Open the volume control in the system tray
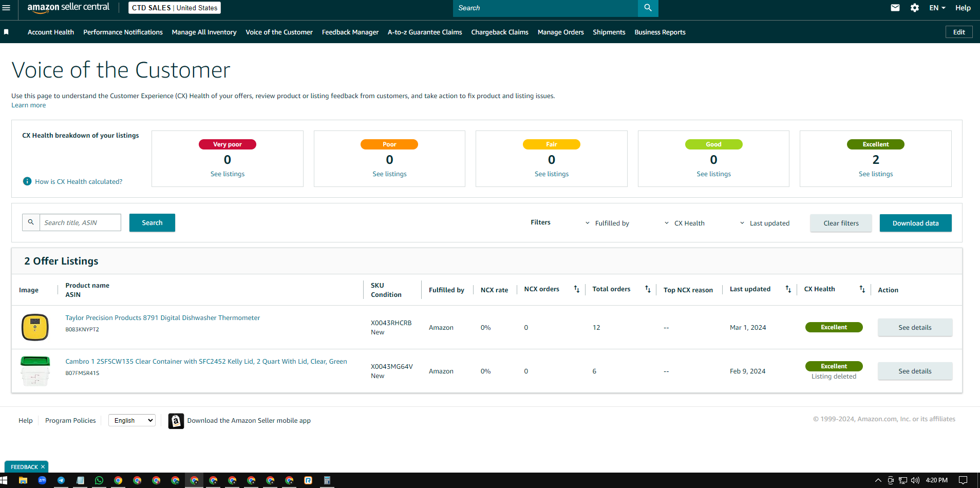The image size is (980, 488). coord(915,480)
